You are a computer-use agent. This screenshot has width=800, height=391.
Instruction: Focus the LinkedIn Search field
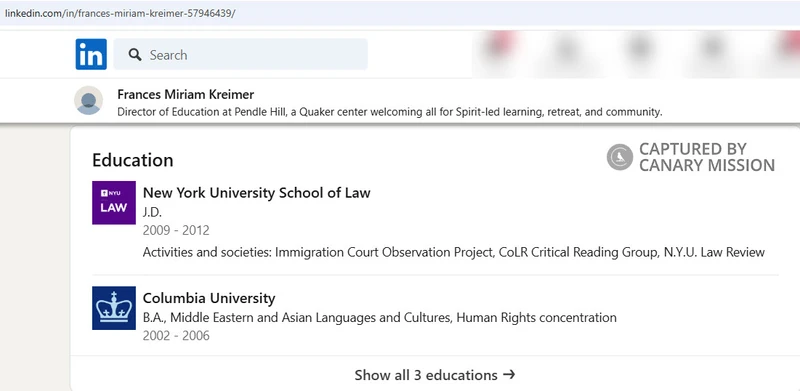coord(240,54)
